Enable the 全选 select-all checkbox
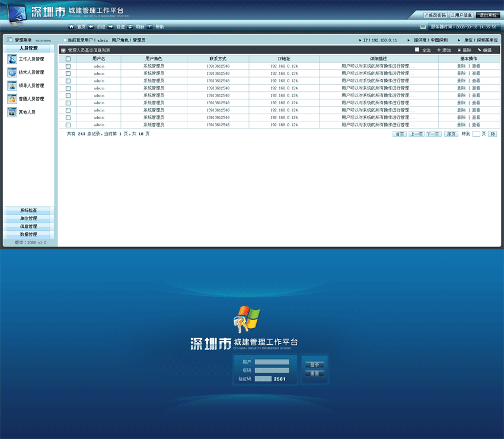This screenshot has width=504, height=439. 417,50
